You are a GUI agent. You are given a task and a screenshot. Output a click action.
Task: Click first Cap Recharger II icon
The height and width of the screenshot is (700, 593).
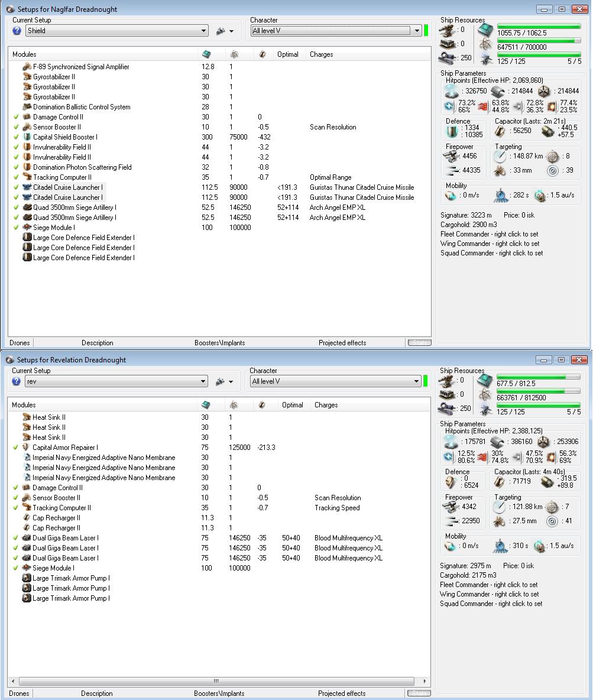pos(27,517)
